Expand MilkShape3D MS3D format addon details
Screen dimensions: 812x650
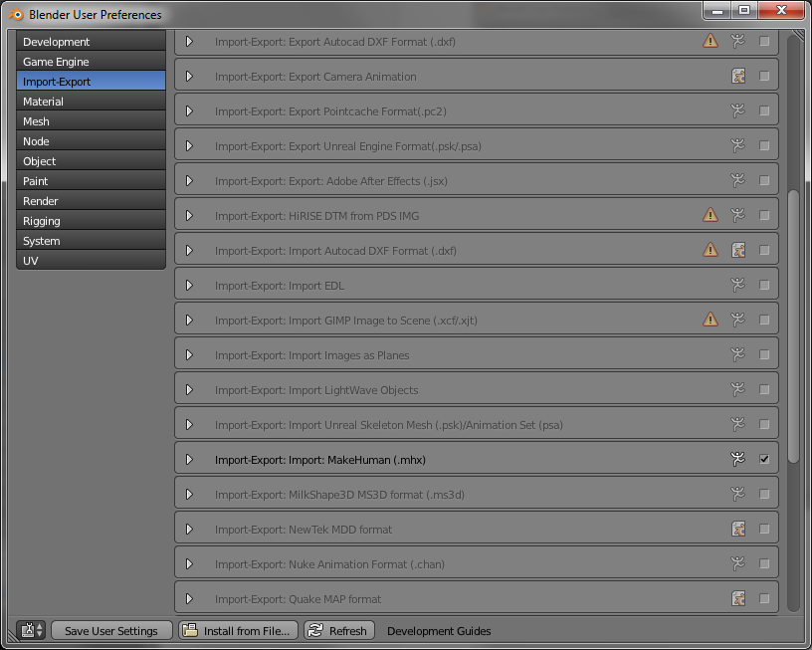[x=189, y=495]
